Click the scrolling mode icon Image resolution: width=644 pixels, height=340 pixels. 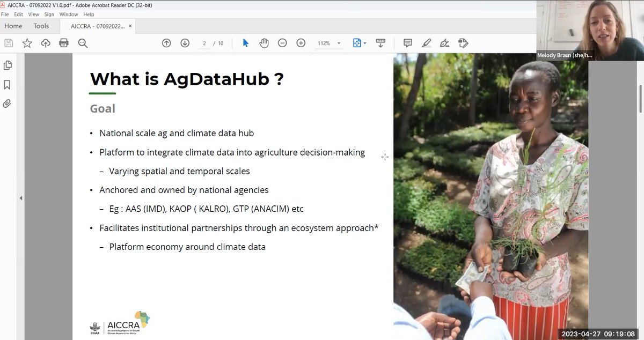tap(380, 43)
